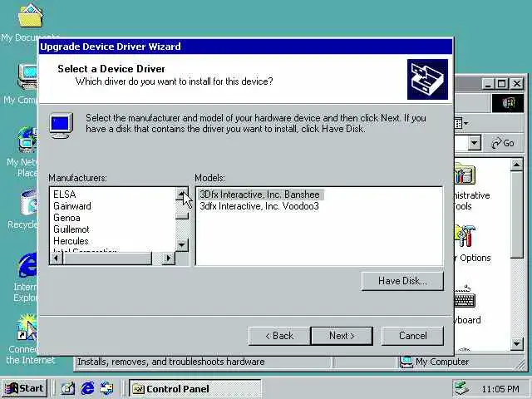
Task: Cancel the Upgrade Device Driver Wizard
Action: [412, 336]
